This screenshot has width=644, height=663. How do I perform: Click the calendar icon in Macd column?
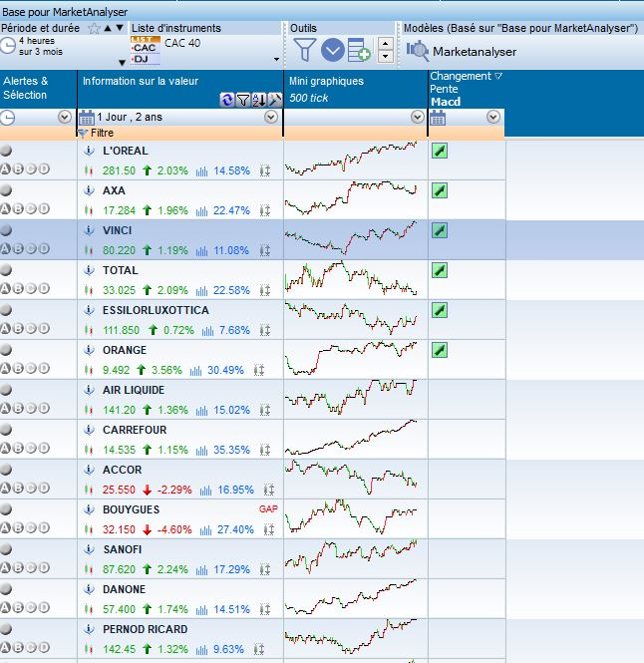point(438,117)
